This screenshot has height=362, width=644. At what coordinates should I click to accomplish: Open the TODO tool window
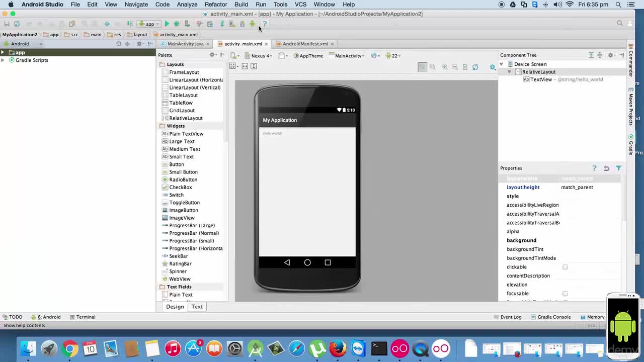[x=13, y=317]
